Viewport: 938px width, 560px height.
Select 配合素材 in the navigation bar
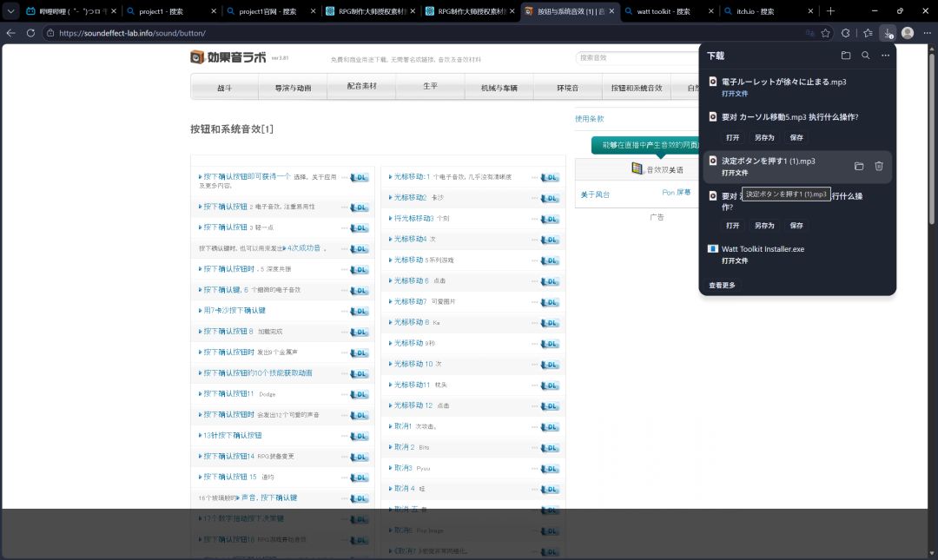[x=361, y=86]
